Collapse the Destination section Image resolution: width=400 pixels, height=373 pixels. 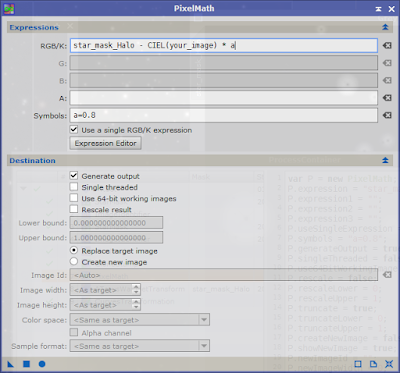[x=385, y=160]
